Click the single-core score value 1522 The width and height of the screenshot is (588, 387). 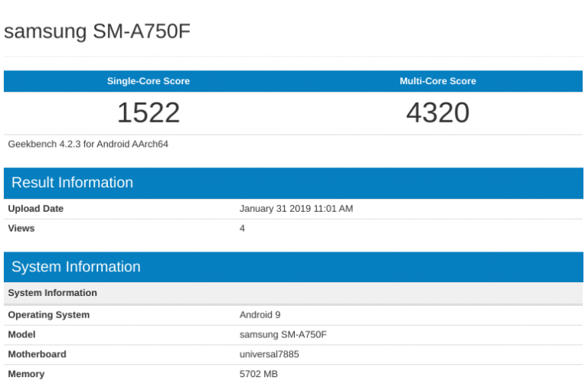tap(148, 112)
